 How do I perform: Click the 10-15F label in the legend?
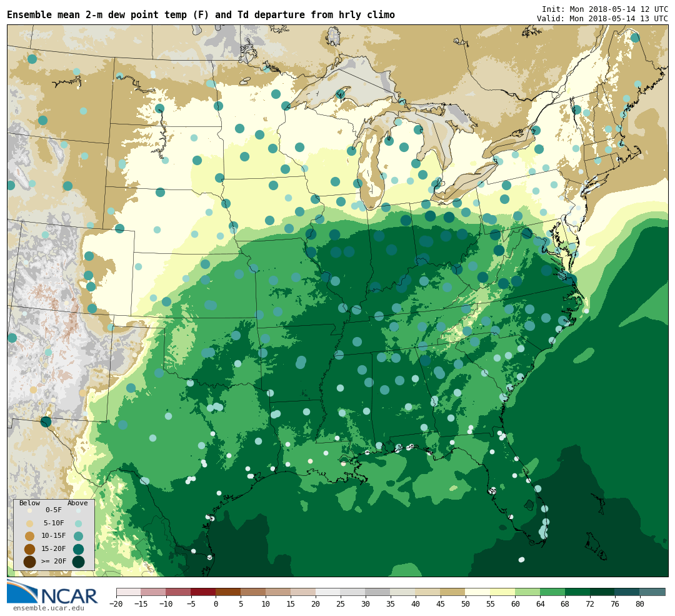click(x=54, y=536)
